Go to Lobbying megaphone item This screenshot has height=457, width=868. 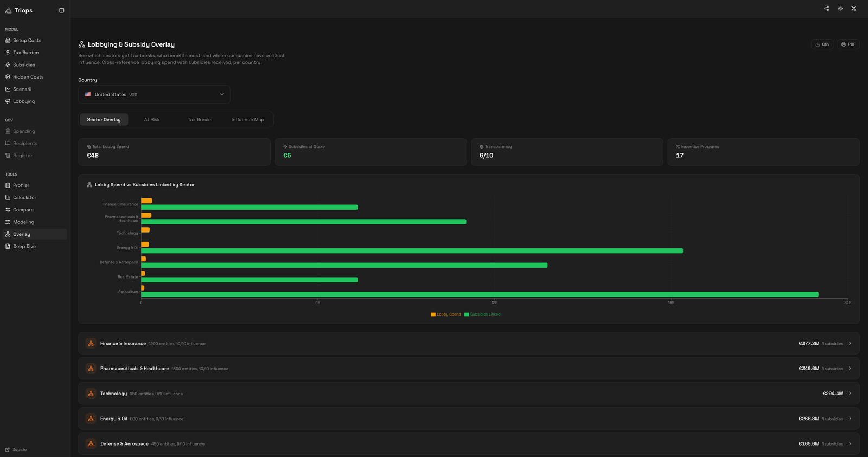pos(24,101)
